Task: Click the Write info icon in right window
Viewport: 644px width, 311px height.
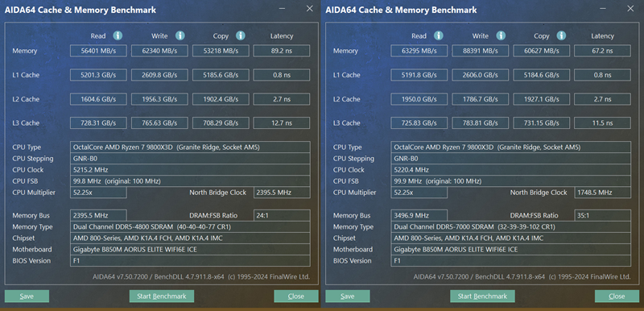Action: point(501,35)
